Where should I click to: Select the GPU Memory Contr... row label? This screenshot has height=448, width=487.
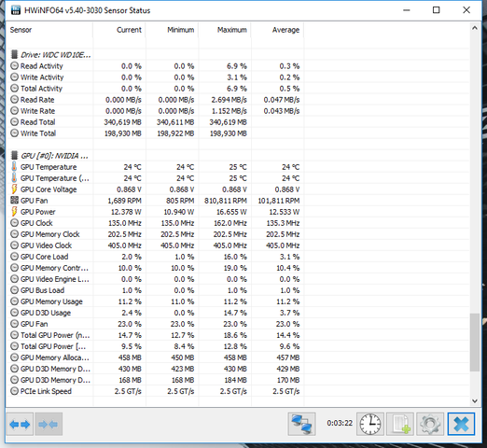pyautogui.click(x=54, y=268)
